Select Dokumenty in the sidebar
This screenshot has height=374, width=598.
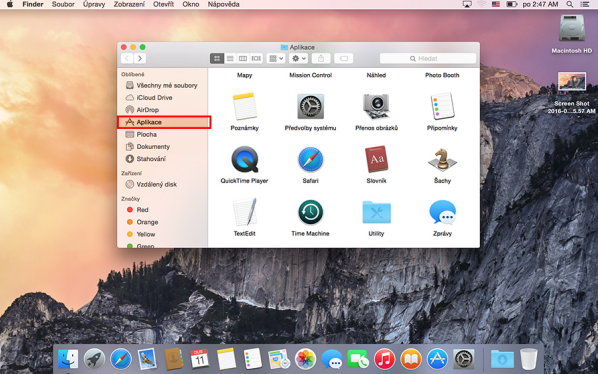pos(162,146)
